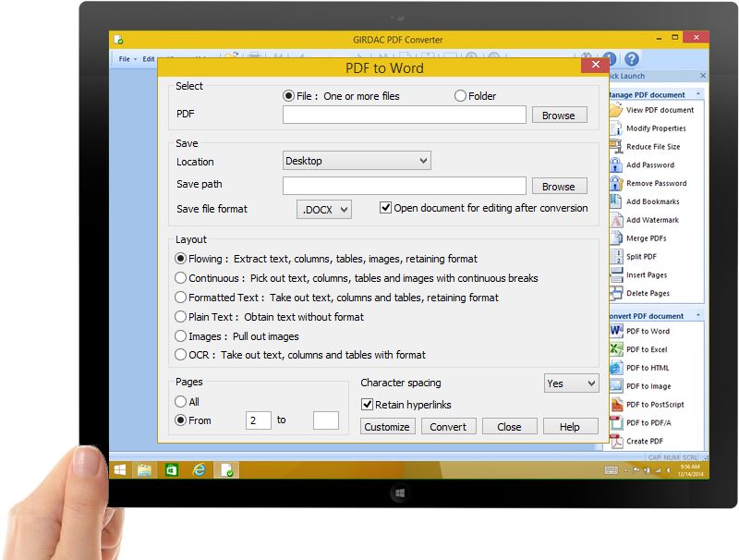Click the Customize button
Image resolution: width=739 pixels, height=560 pixels.
(x=387, y=426)
